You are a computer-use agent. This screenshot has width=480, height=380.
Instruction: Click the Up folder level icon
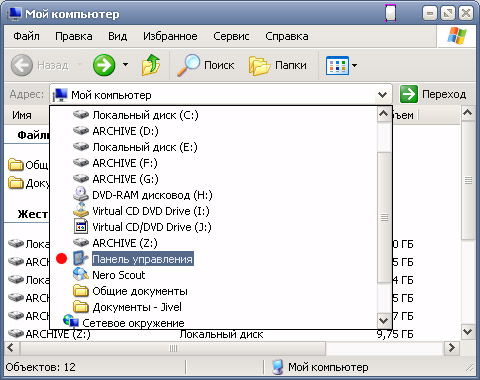pyautogui.click(x=151, y=65)
